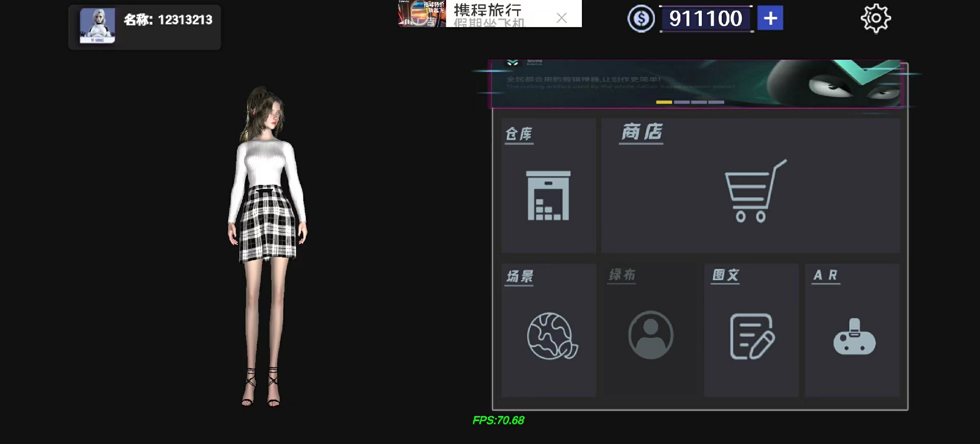Click the promotional banner image
This screenshot has height=444, width=980.
(x=697, y=84)
